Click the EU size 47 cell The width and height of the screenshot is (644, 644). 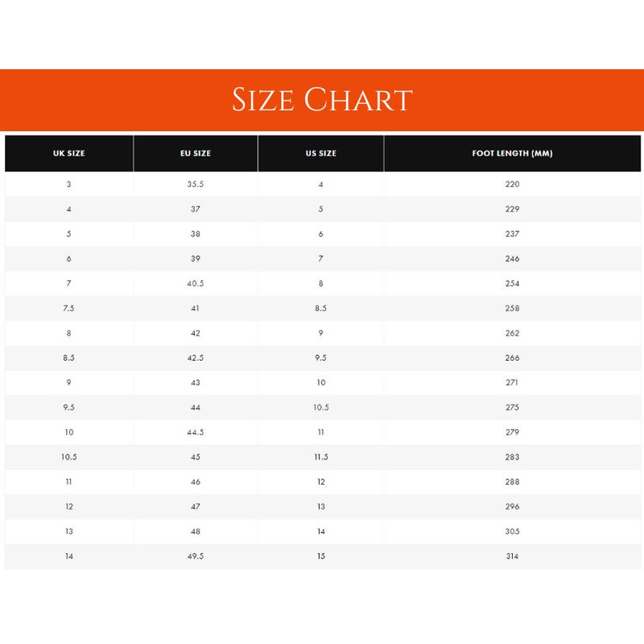pyautogui.click(x=196, y=506)
